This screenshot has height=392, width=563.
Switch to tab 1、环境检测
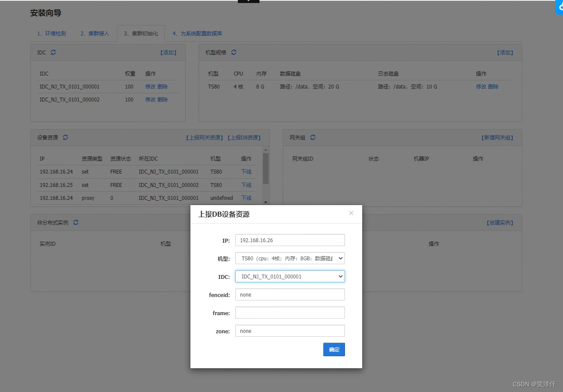52,33
